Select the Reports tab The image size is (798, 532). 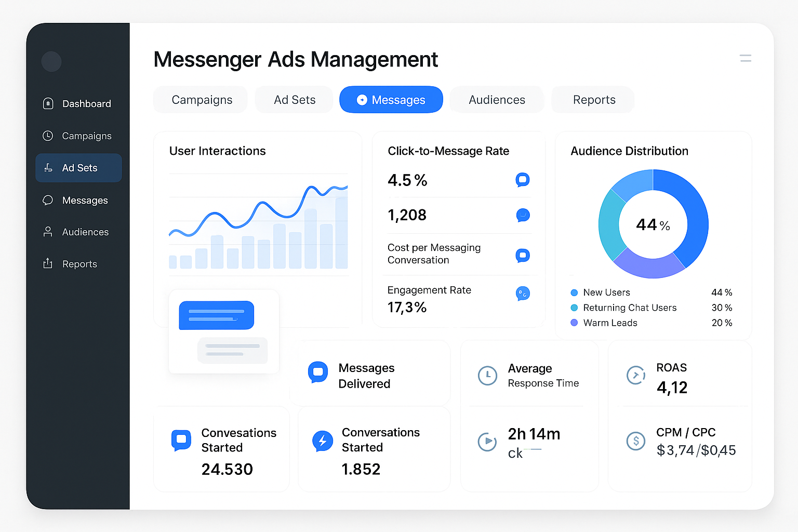(594, 99)
